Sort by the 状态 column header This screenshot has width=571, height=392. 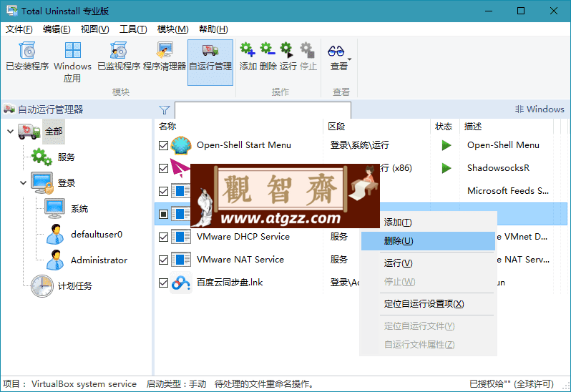point(445,127)
